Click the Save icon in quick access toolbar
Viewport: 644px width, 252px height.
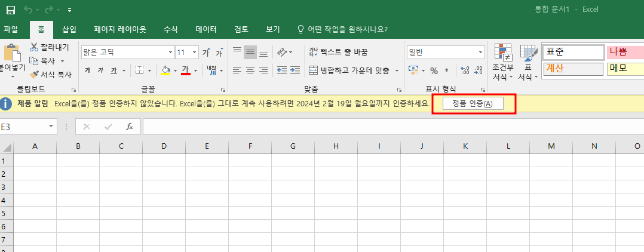(x=11, y=10)
